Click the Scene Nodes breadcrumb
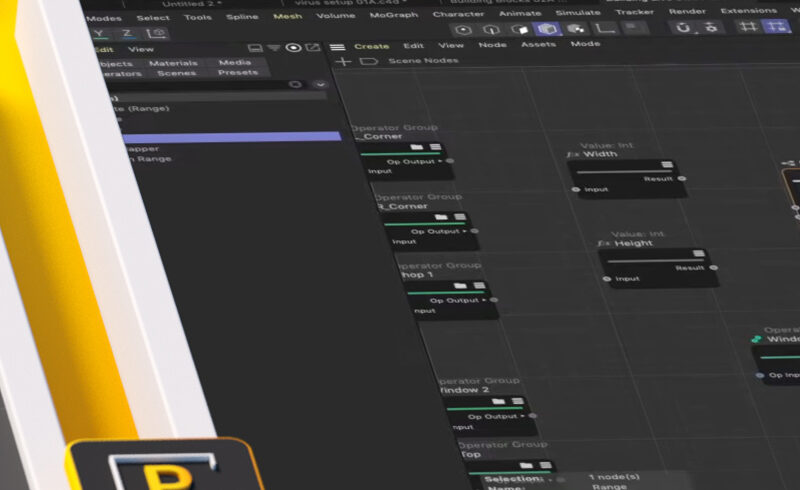This screenshot has height=490, width=800. pos(423,61)
